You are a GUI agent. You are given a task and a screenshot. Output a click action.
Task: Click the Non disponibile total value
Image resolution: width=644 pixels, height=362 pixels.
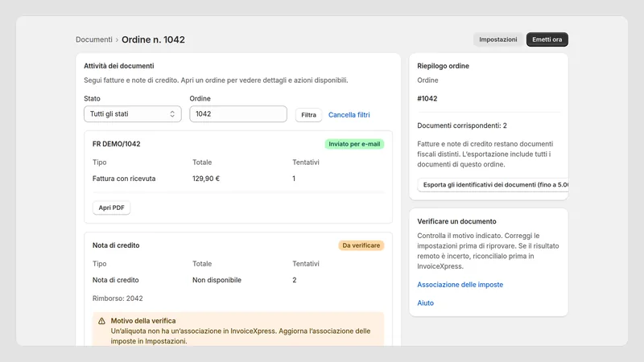pos(217,280)
